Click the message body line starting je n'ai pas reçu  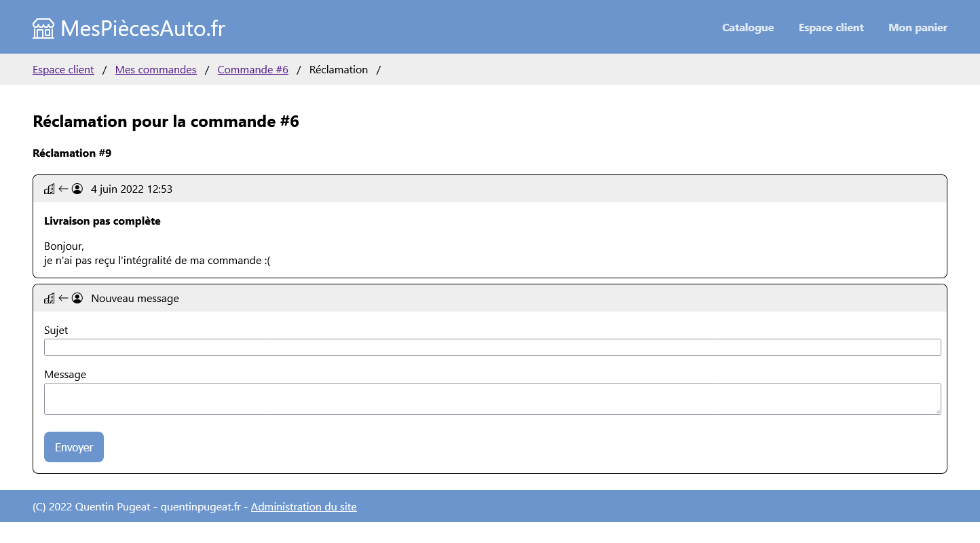click(x=157, y=261)
